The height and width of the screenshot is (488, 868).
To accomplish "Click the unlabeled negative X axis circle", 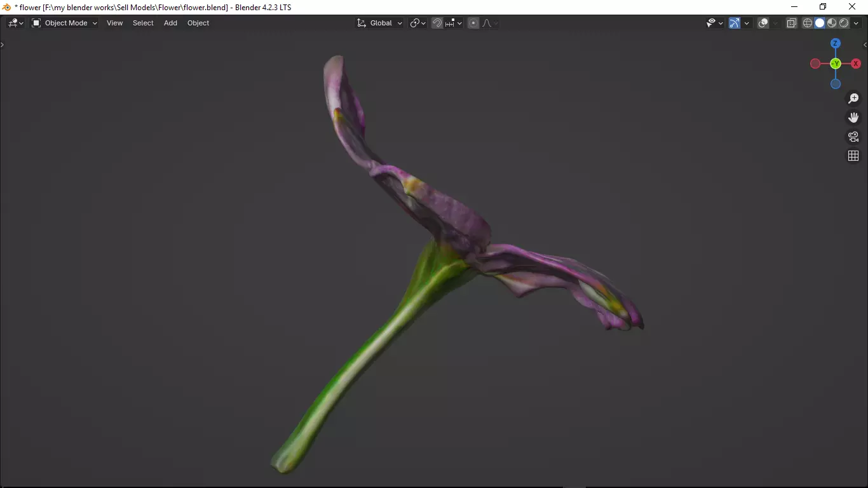I will 815,64.
